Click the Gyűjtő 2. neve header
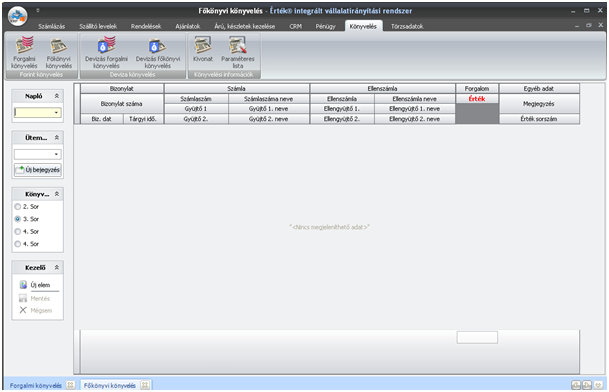This screenshot has width=609, height=392. click(x=268, y=119)
